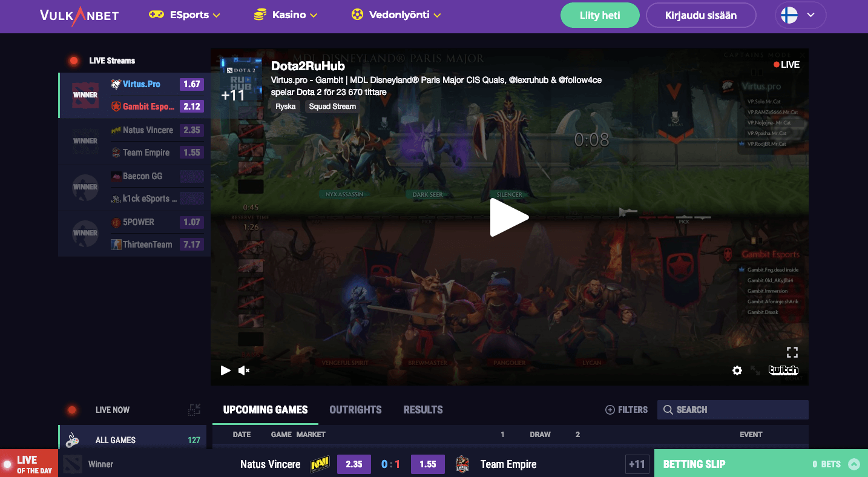Select Gambit Esports odds 2.12

pos(192,107)
